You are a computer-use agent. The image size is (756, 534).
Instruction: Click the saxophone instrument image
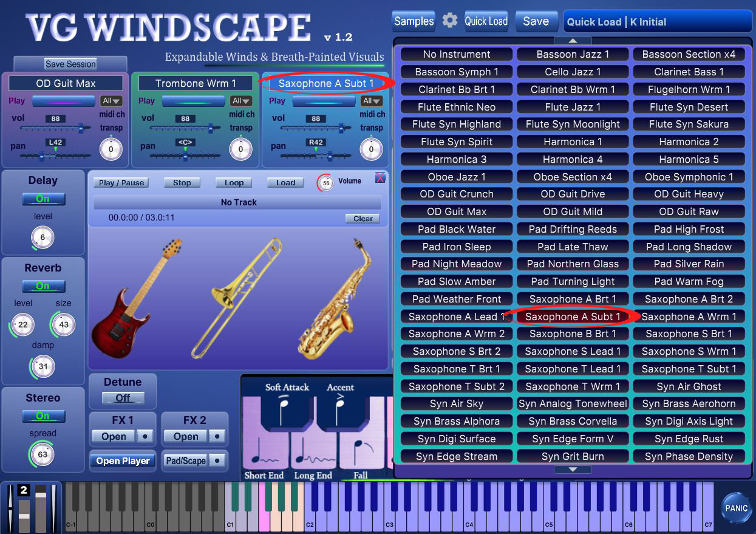point(336,298)
